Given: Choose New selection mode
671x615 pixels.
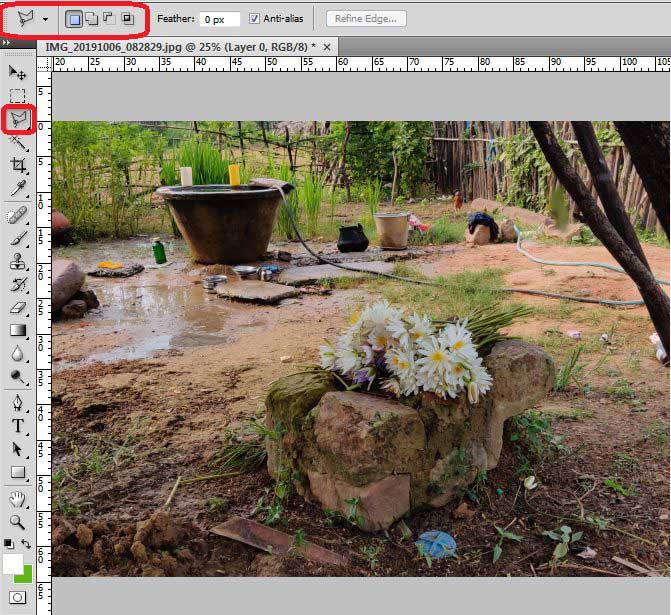Looking at the screenshot, I should (75, 19).
